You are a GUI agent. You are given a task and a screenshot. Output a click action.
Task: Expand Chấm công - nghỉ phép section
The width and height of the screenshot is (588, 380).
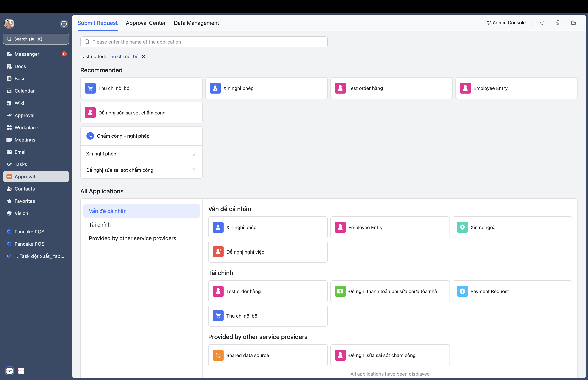point(141,136)
